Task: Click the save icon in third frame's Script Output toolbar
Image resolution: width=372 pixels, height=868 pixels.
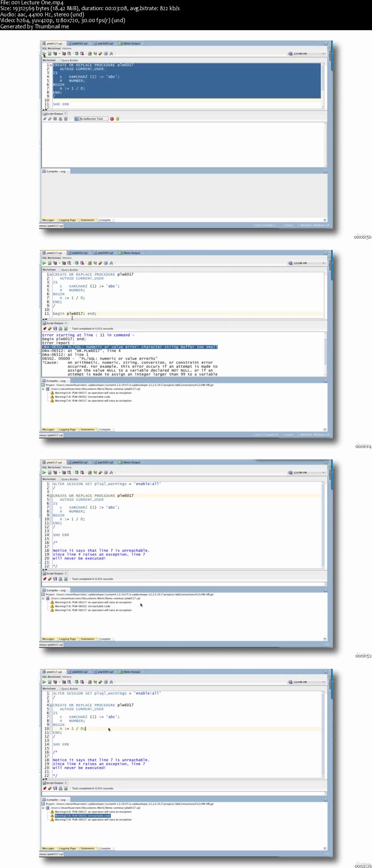Action: coord(55,579)
